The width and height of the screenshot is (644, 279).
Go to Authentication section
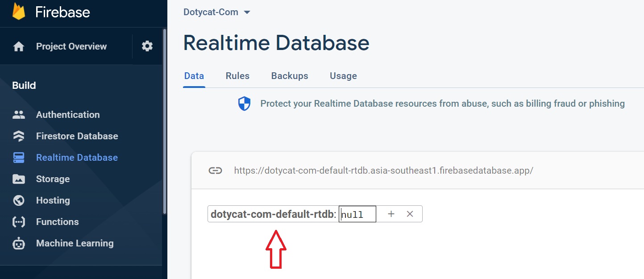click(68, 115)
